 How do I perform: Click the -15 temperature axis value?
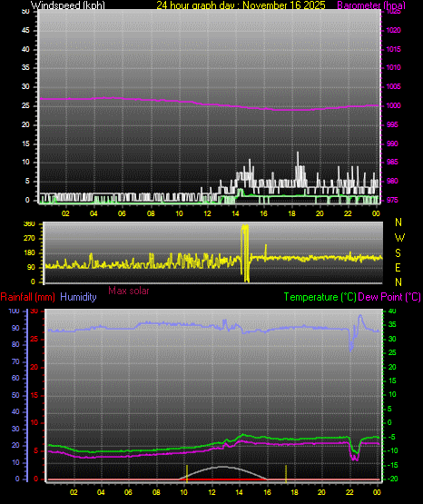(x=393, y=465)
